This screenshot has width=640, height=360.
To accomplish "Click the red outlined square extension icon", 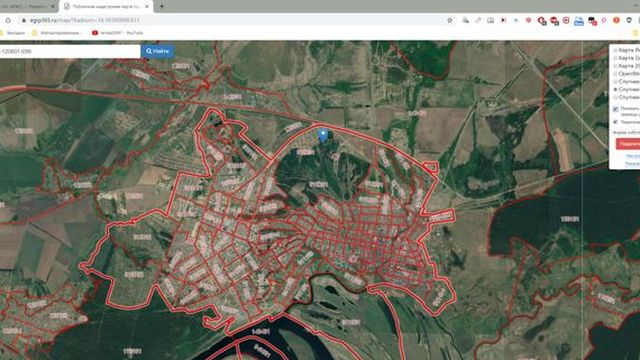I will point(566,20).
